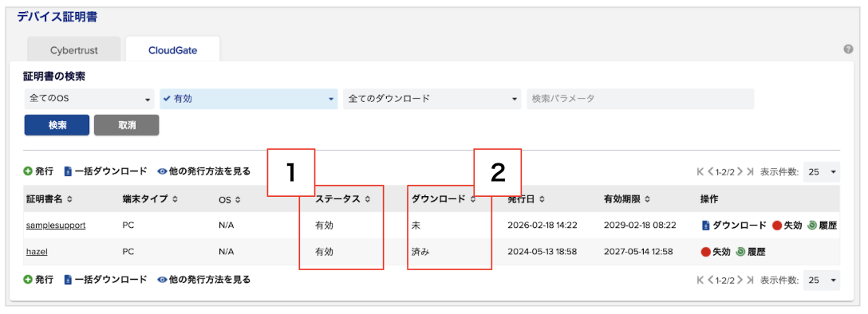This screenshot has height=314, width=868.
Task: Sort by the ステータス column
Action: (x=343, y=199)
